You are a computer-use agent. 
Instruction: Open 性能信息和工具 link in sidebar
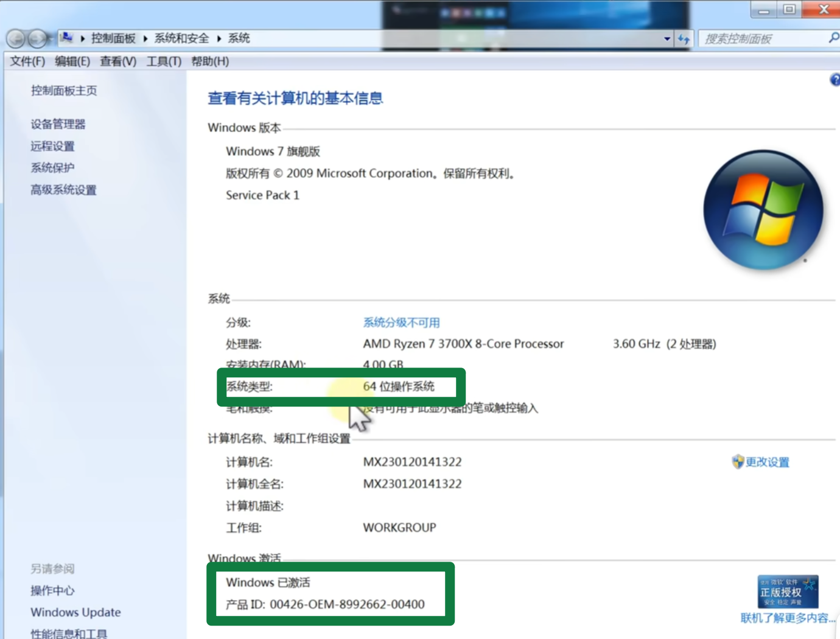pyautogui.click(x=69, y=634)
